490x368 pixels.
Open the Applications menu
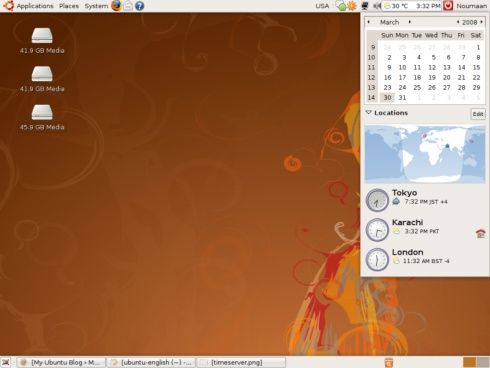click(35, 6)
